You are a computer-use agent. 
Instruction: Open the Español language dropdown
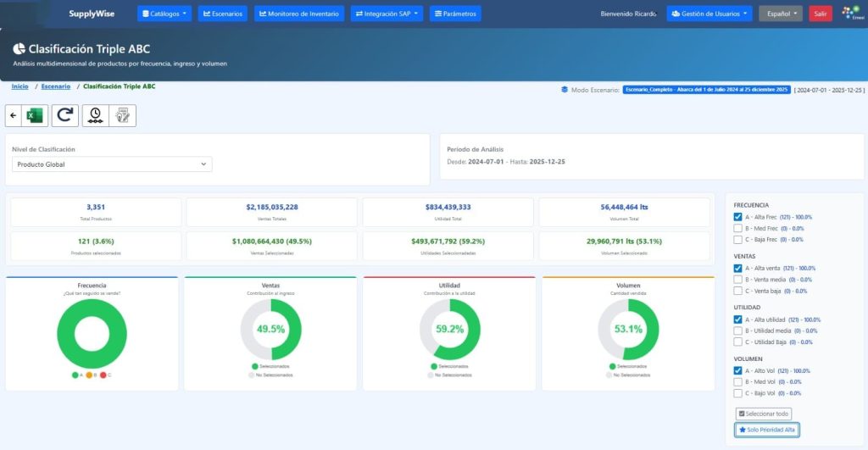point(780,14)
